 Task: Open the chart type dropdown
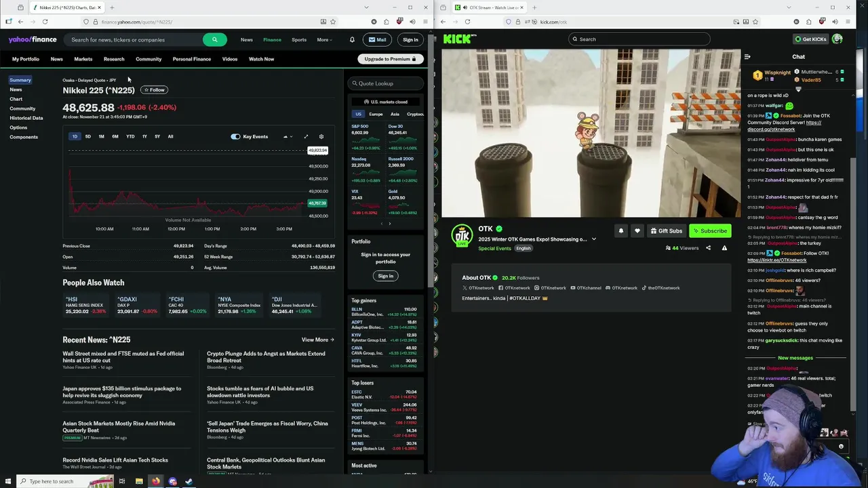pyautogui.click(x=288, y=136)
